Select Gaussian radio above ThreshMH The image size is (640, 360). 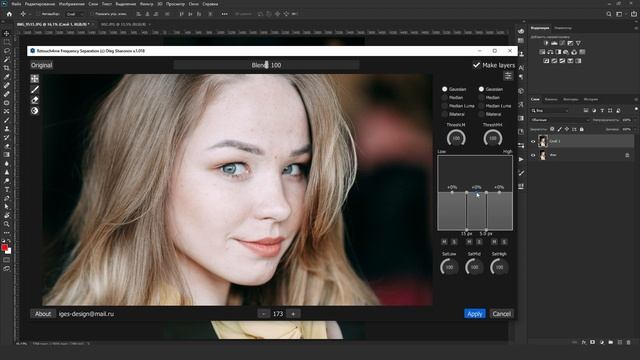481,89
